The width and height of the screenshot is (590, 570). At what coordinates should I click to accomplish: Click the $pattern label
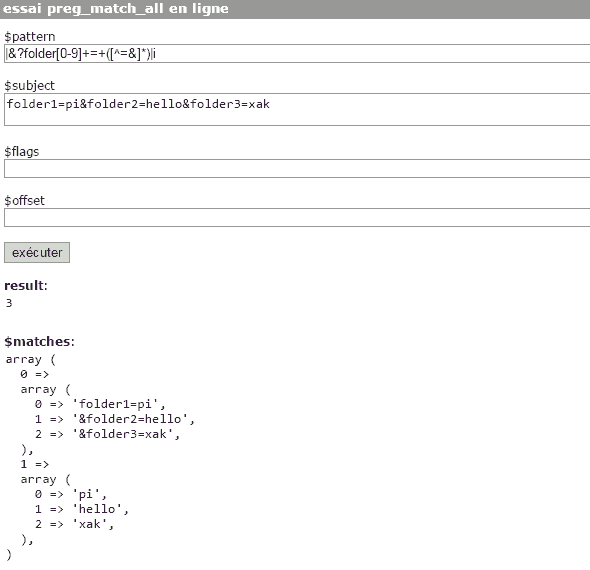30,36
